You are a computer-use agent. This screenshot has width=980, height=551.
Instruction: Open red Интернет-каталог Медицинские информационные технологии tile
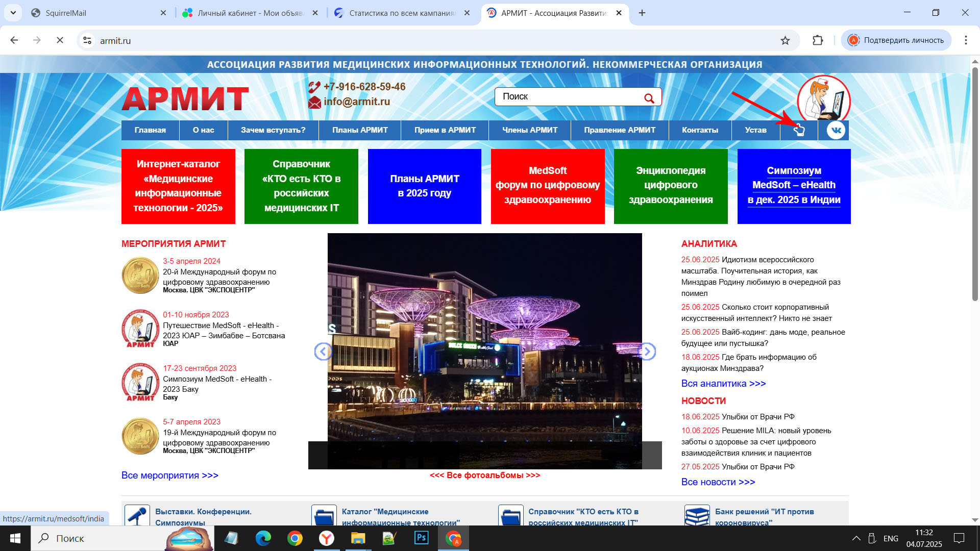click(x=178, y=186)
